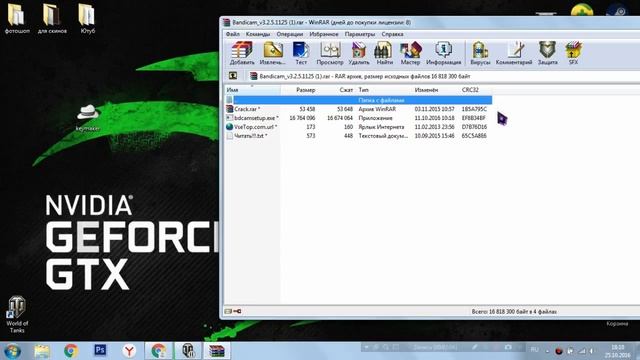Click the Удалить (Delete) toolbar icon

tap(359, 53)
